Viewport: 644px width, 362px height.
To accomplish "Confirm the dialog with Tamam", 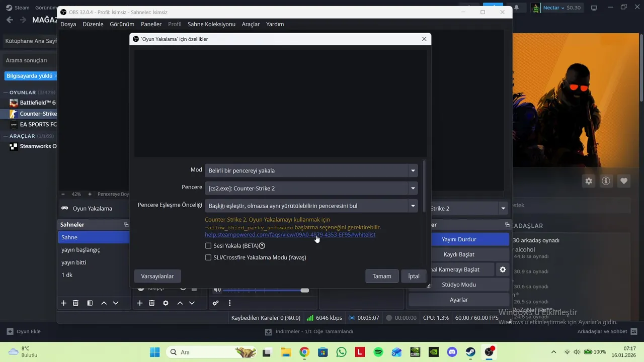I will [382, 276].
